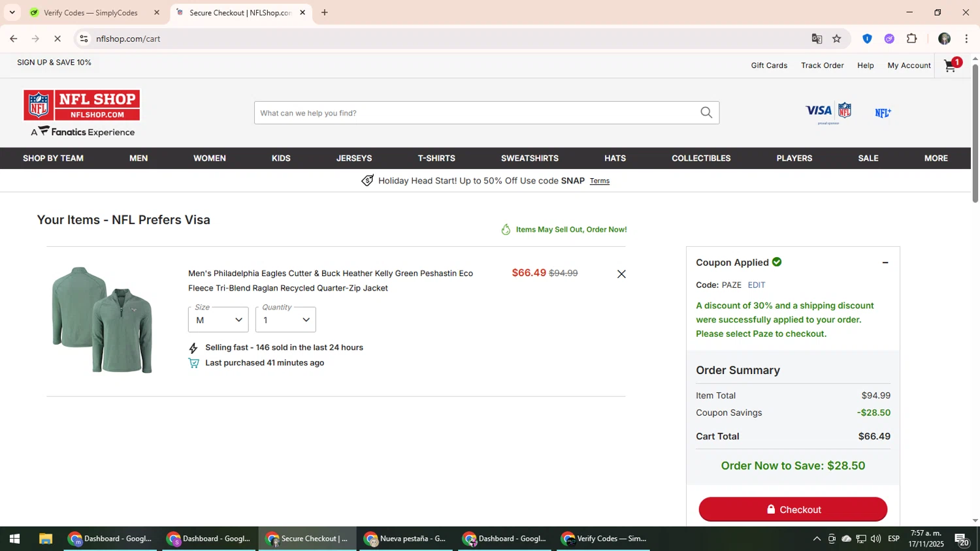Click the page vertical scrollbar
This screenshot has height=551, width=980.
(x=975, y=134)
